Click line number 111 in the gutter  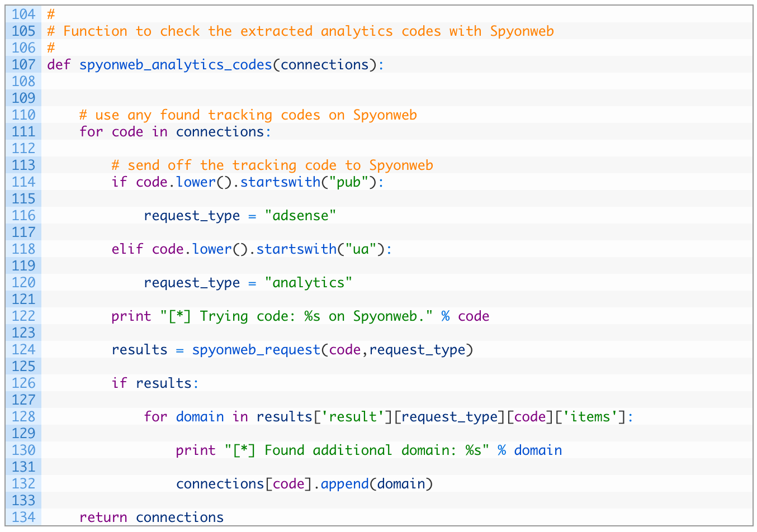pos(23,131)
